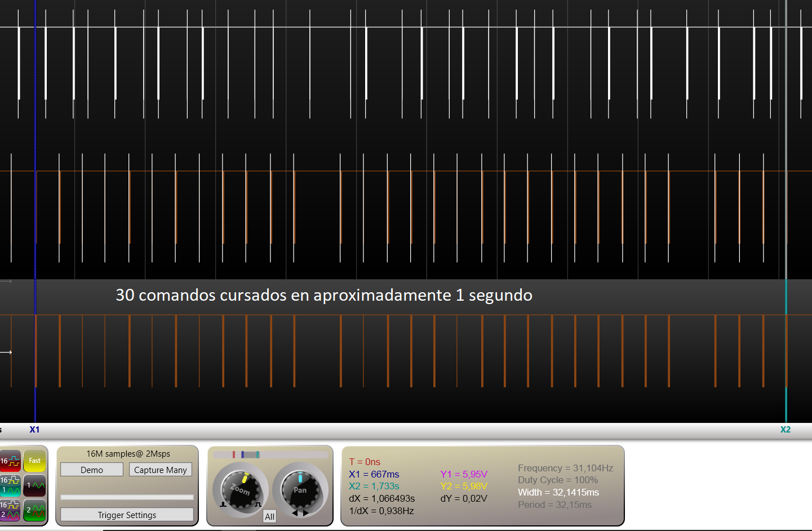Screen dimensions: 812x531
Task: Click the Pan knob
Action: coord(300,489)
